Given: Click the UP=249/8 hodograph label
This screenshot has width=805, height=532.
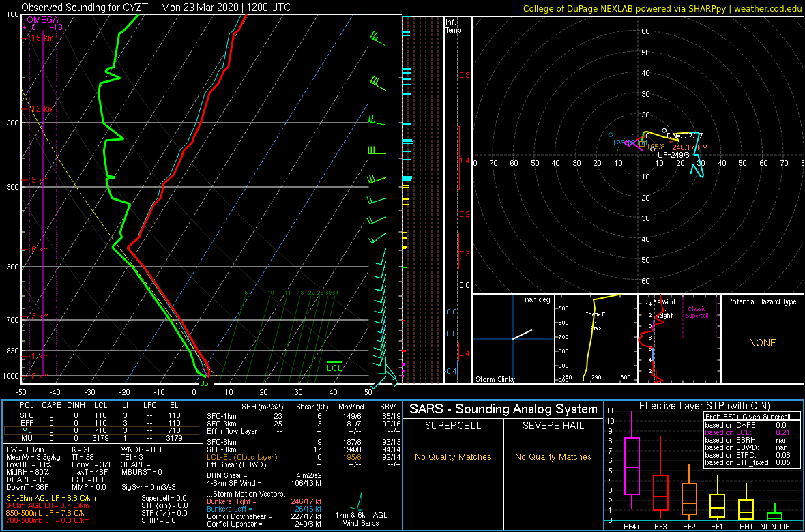Looking at the screenshot, I should tap(673, 155).
